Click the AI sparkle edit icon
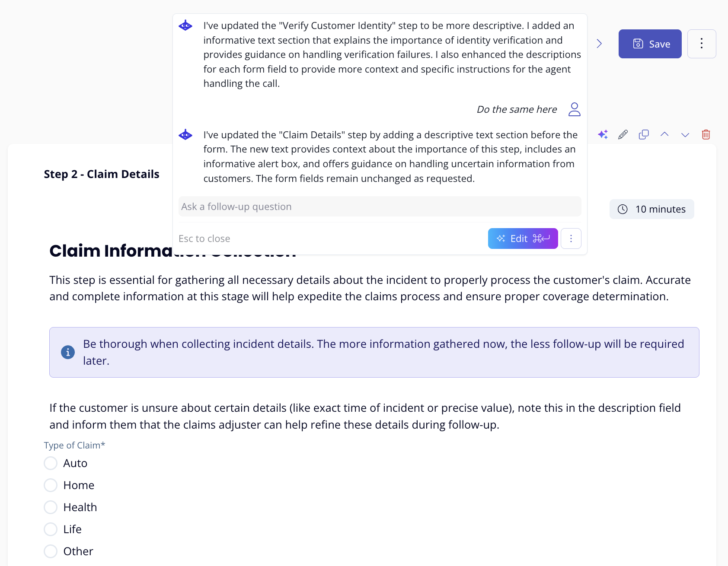Viewport: 728px width, 566px height. coord(603,134)
